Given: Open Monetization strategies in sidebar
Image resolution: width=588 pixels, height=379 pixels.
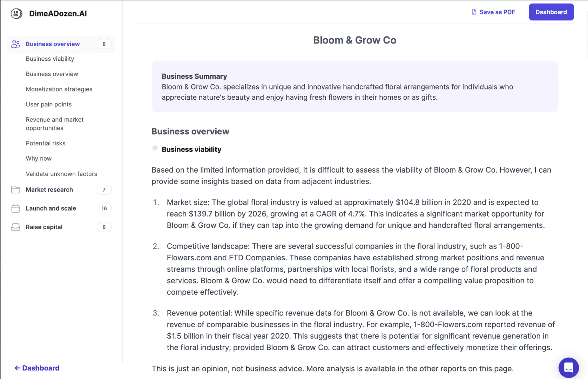Looking at the screenshot, I should pyautogui.click(x=59, y=89).
